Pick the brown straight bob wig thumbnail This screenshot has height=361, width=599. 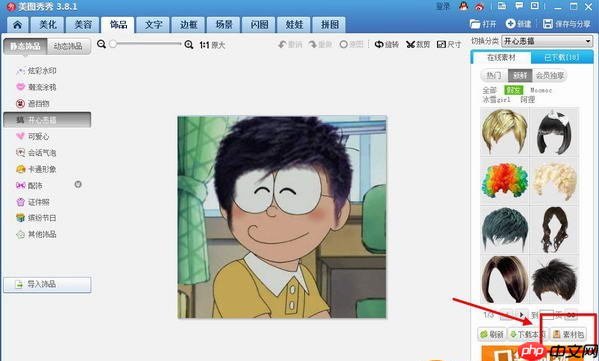(505, 280)
